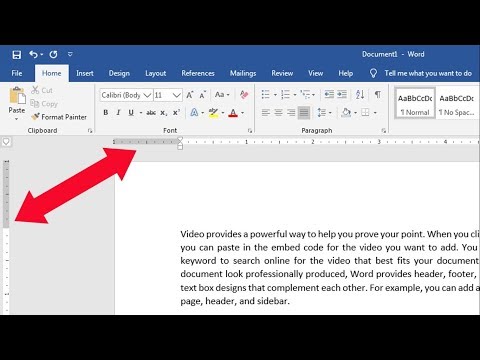Switch to the Design tab
The height and width of the screenshot is (360, 480).
119,73
